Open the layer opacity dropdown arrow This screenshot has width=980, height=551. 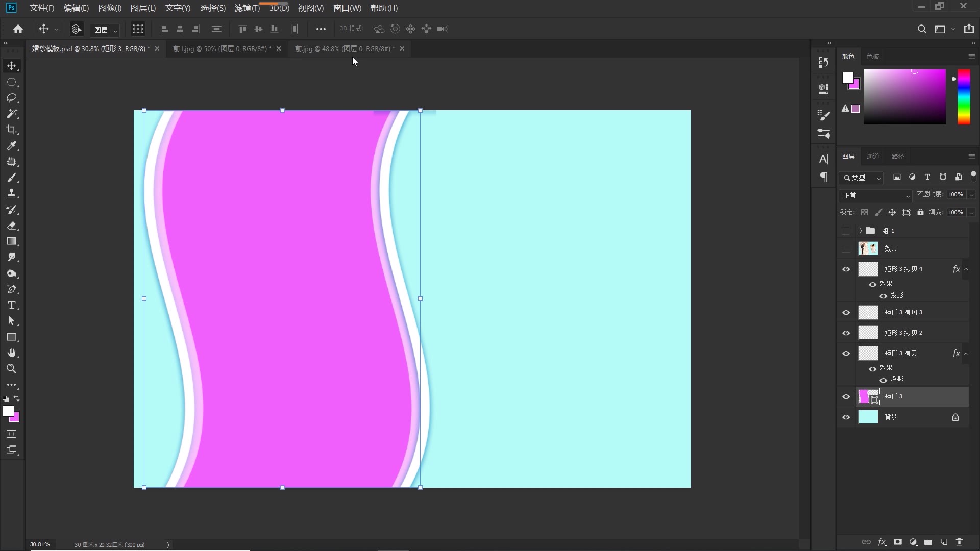(x=971, y=195)
